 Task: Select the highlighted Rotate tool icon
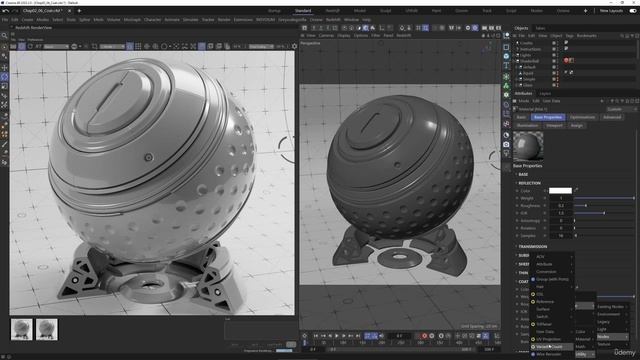pyautogui.click(x=4, y=76)
